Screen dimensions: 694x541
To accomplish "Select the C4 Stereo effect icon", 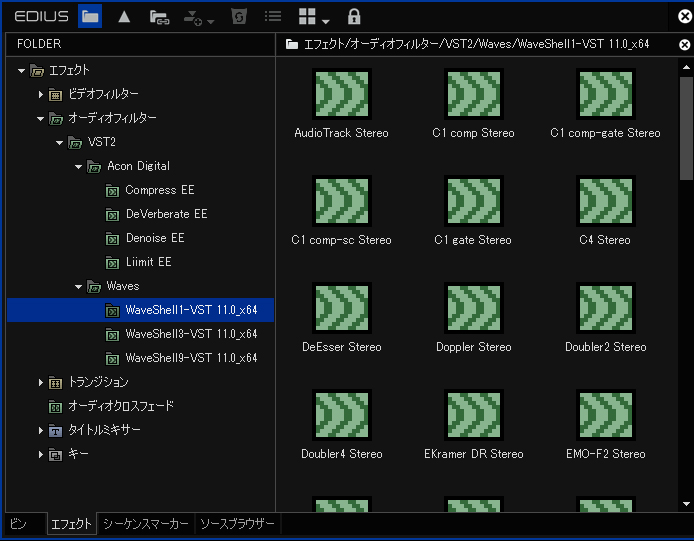I will (605, 201).
